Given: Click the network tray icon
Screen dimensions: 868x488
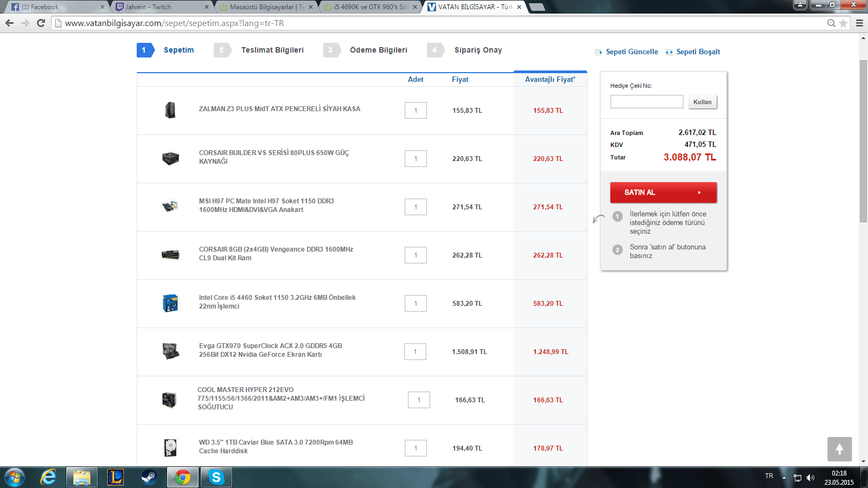Looking at the screenshot, I should (797, 478).
